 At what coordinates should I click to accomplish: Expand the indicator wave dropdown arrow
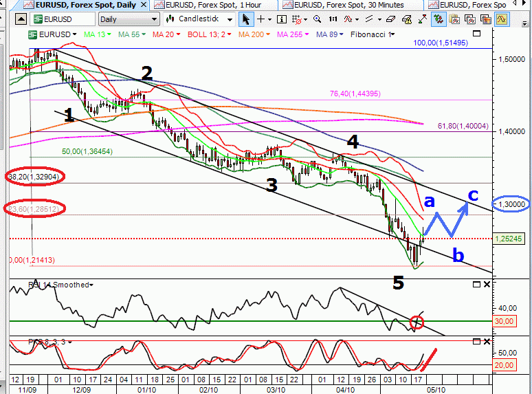point(357,20)
